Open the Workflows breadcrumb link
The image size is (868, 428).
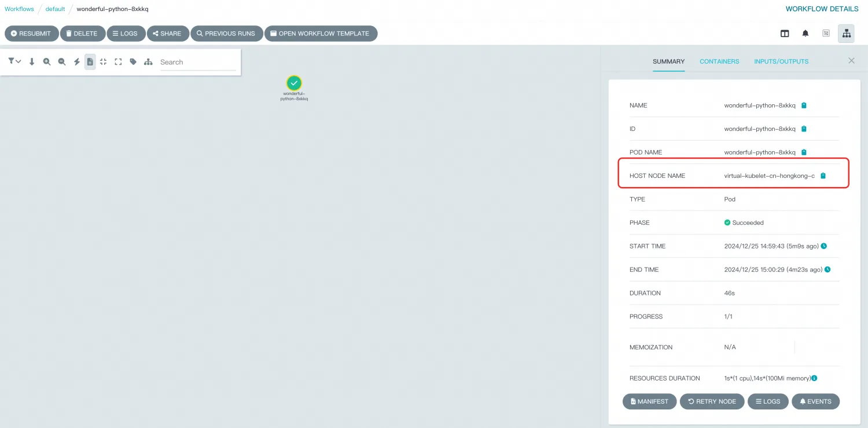[x=19, y=9]
